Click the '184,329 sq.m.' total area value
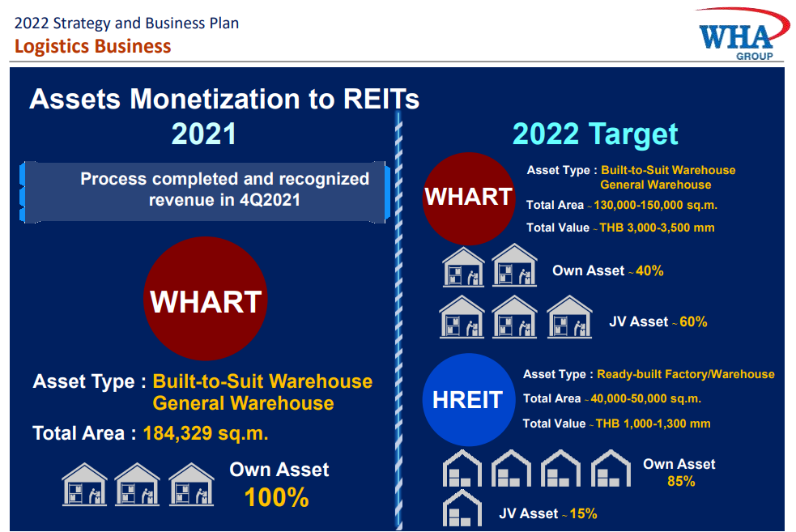Viewport: 796px width, 532px height. pos(206,433)
